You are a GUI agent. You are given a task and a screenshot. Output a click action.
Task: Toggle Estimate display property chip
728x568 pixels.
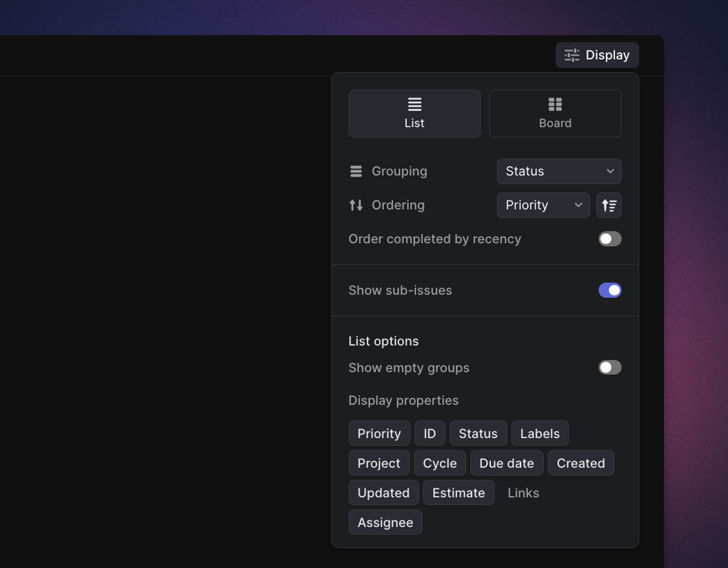click(x=459, y=493)
